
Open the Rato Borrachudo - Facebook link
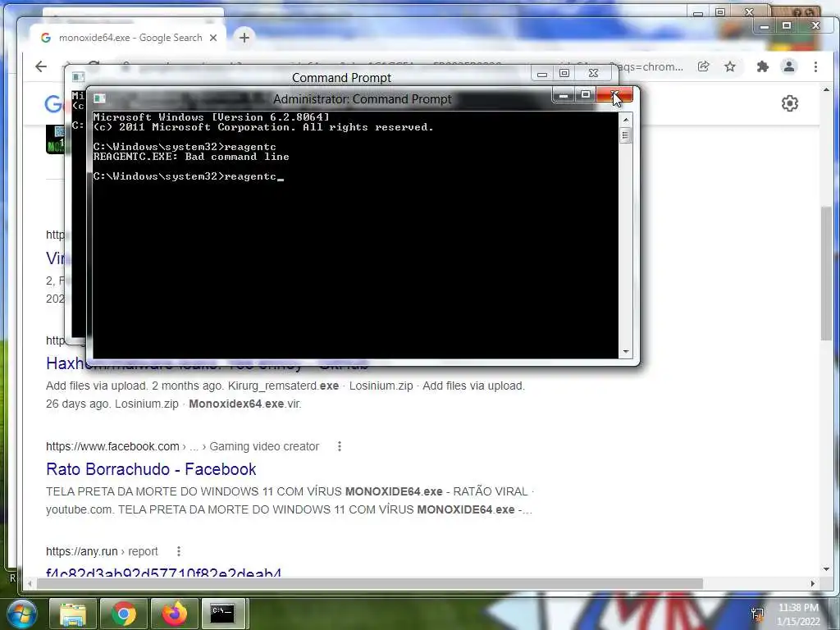(151, 469)
